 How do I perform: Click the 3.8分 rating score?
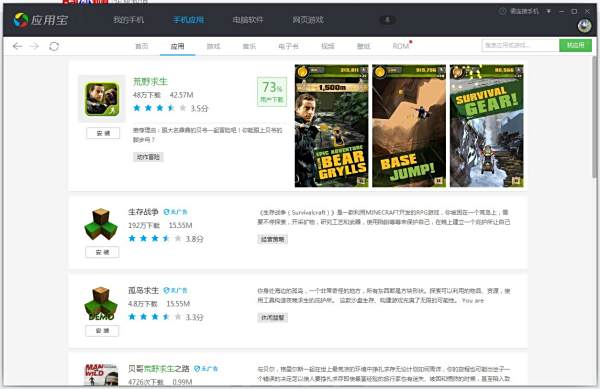(x=195, y=239)
